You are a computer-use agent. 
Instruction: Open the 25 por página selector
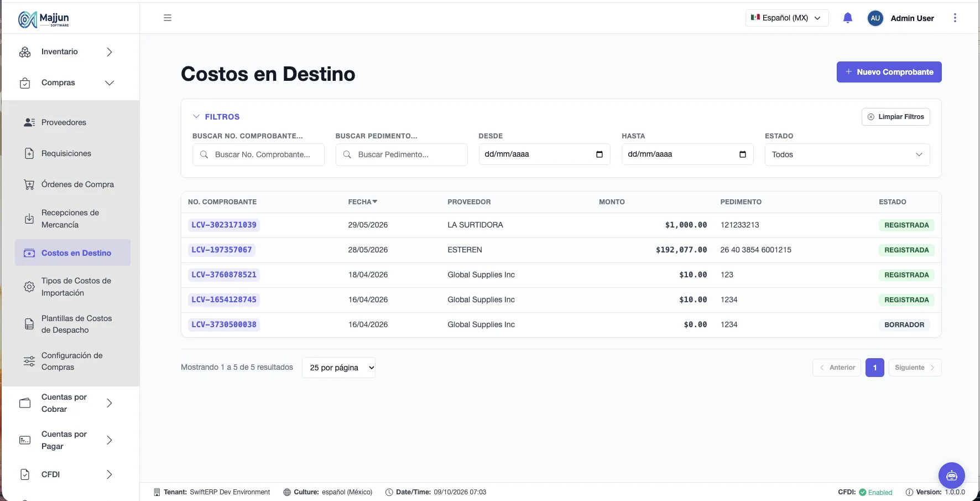tap(338, 368)
